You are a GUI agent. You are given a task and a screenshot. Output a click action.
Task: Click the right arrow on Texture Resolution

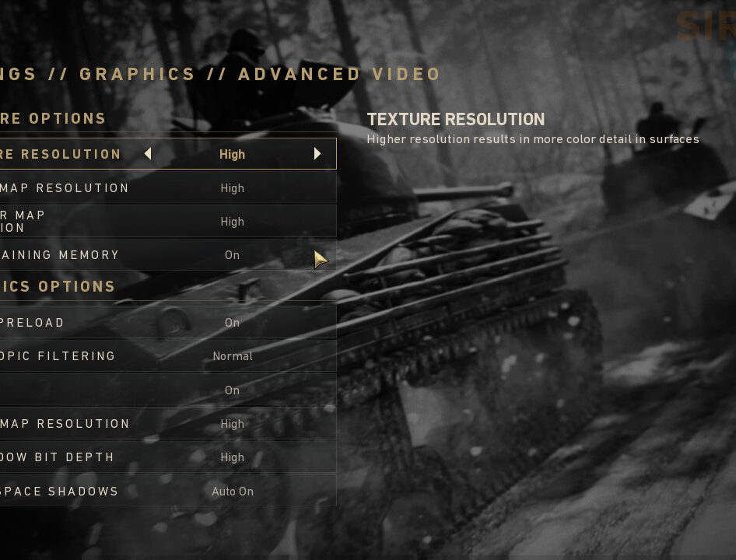(x=317, y=153)
